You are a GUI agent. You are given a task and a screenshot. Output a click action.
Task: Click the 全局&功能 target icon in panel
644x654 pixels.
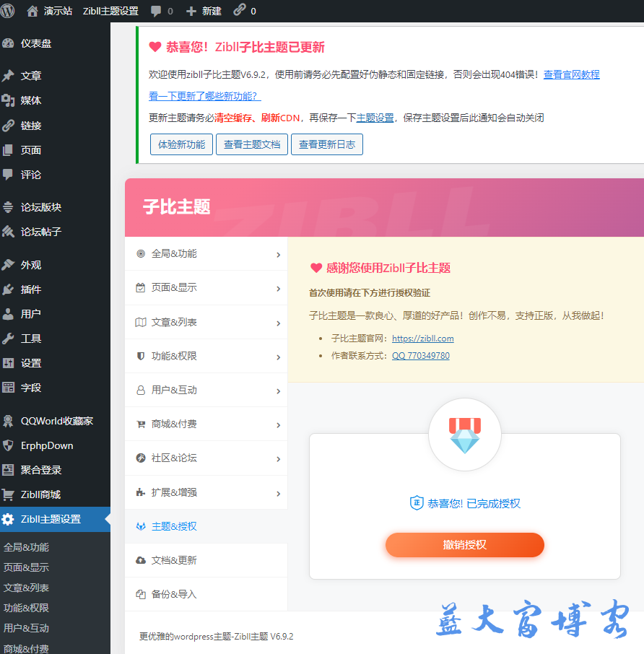point(141,253)
